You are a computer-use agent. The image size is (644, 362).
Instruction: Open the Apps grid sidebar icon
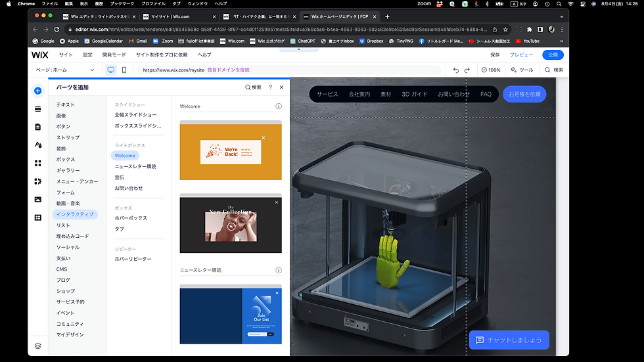tap(38, 164)
